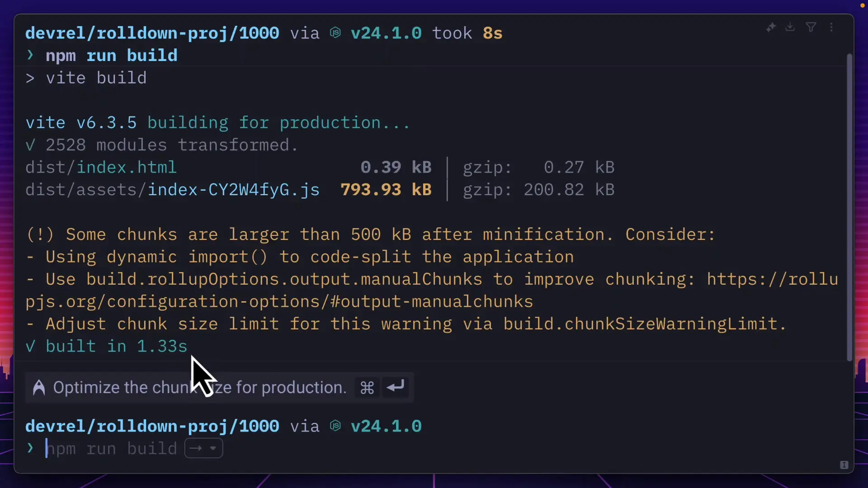Click the Warp AI logo in suggestion chip
The width and height of the screenshot is (868, 488).
click(39, 387)
